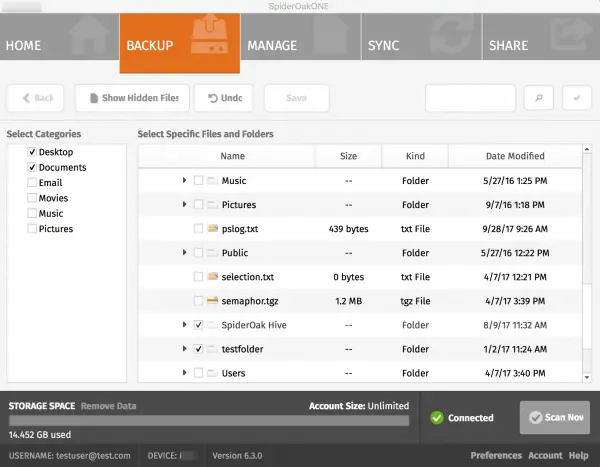The image size is (600, 467).
Task: Click the testfolder folder icon
Action: (x=212, y=349)
